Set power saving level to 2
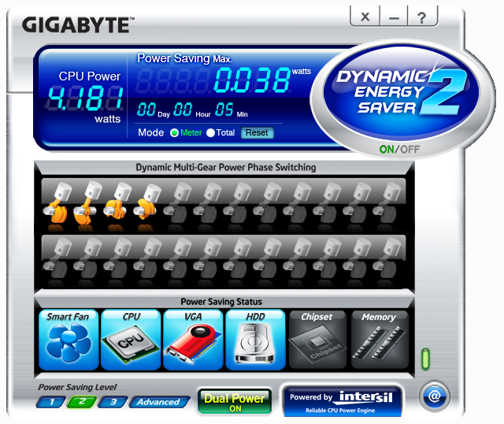Viewport: 504px width, 424px height. pyautogui.click(x=81, y=402)
